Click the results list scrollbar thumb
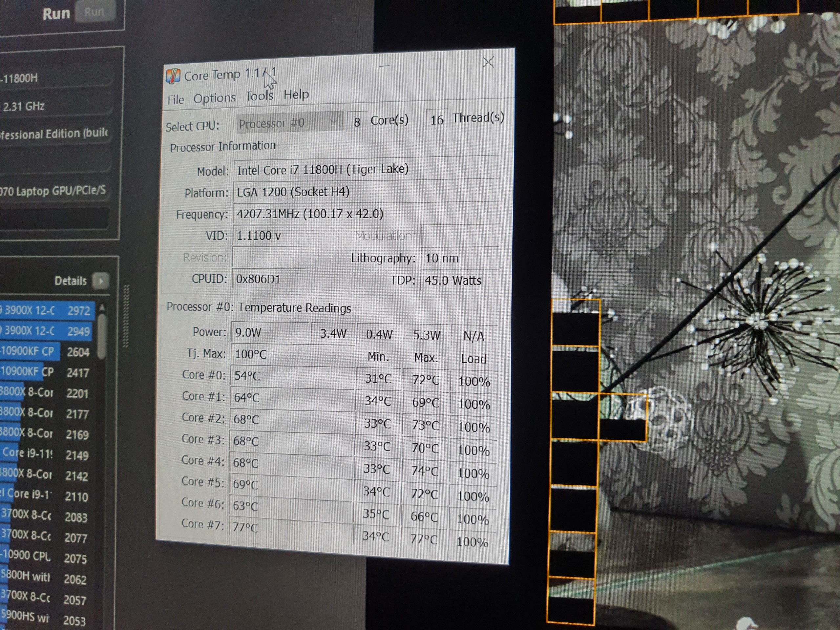Viewport: 840px width, 630px height. (x=101, y=336)
